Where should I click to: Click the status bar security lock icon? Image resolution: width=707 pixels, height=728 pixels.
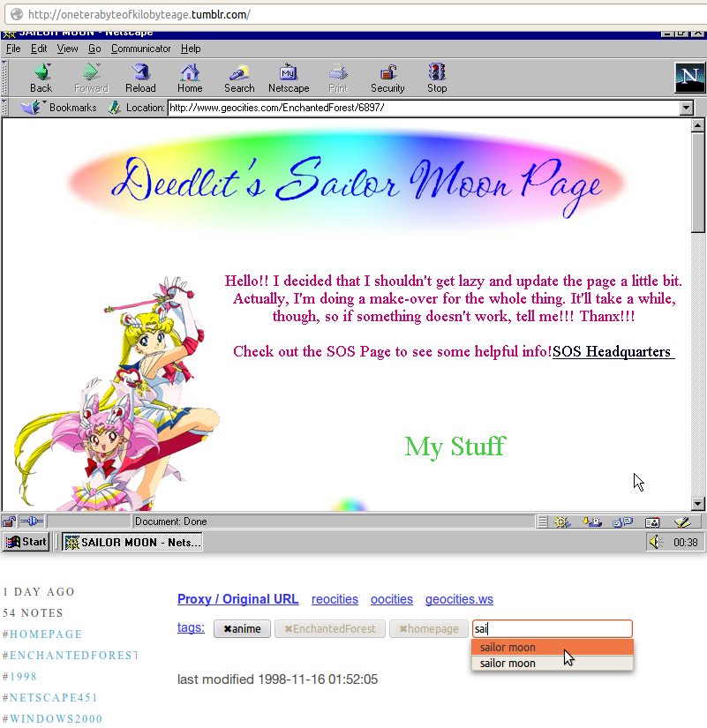[x=9, y=522]
